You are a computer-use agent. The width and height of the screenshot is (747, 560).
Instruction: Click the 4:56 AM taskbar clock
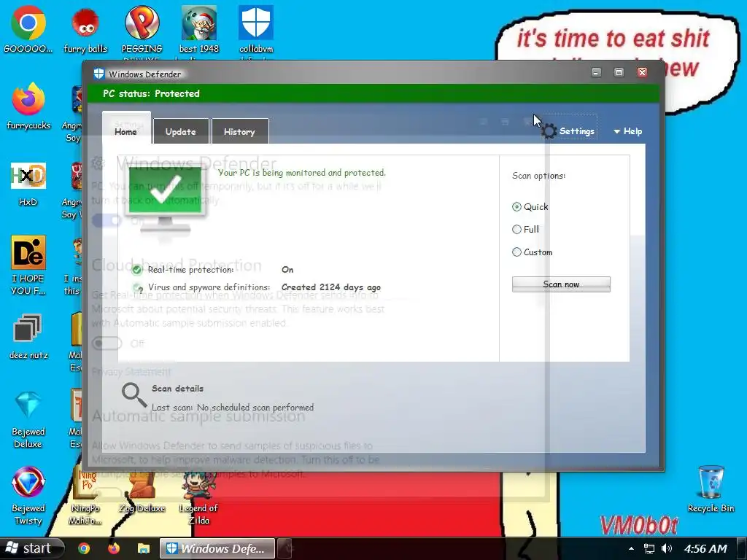705,548
